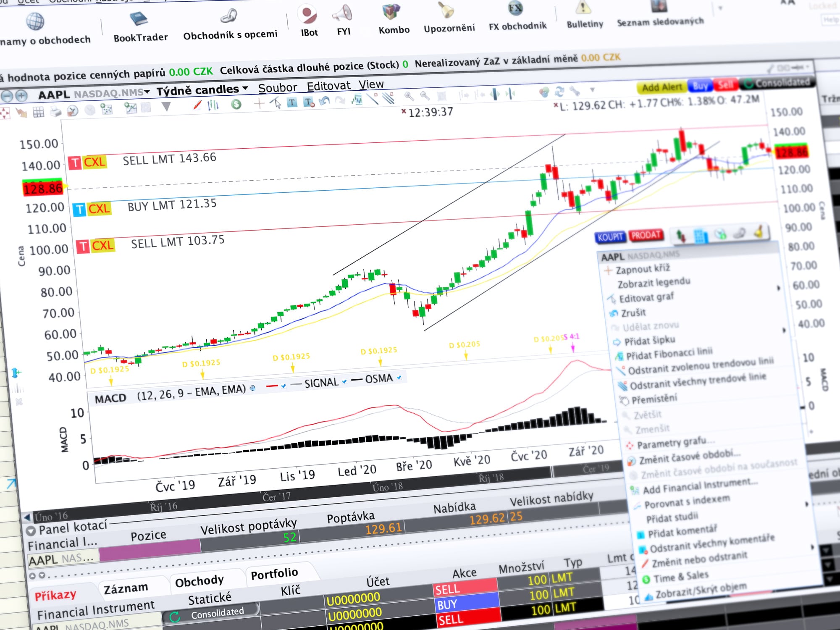Click the red Sell button
The width and height of the screenshot is (840, 630).
point(725,85)
